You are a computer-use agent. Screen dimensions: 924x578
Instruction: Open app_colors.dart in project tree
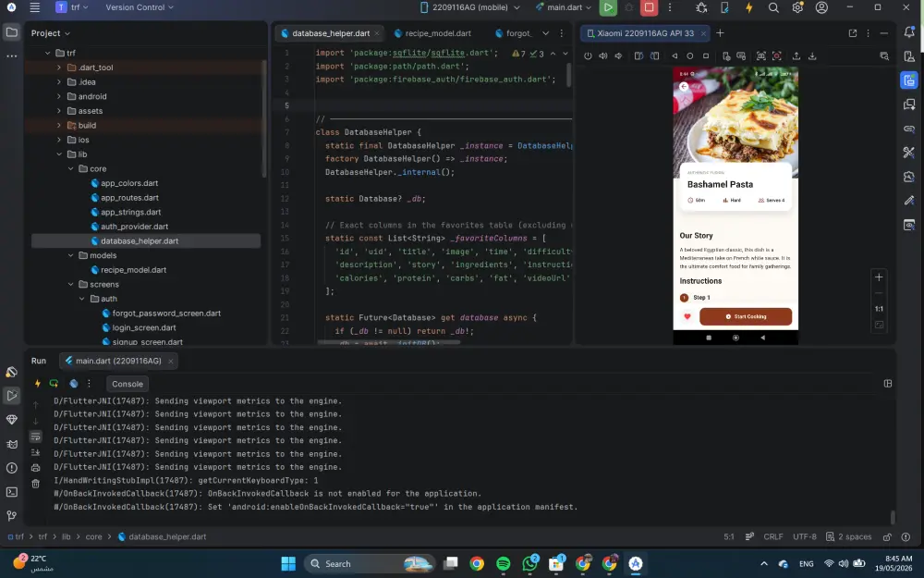pos(129,183)
